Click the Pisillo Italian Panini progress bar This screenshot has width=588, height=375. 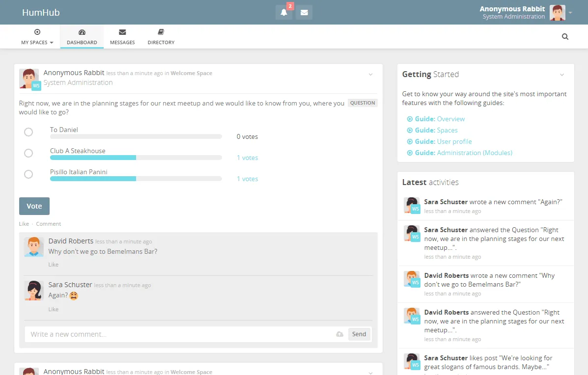click(136, 179)
